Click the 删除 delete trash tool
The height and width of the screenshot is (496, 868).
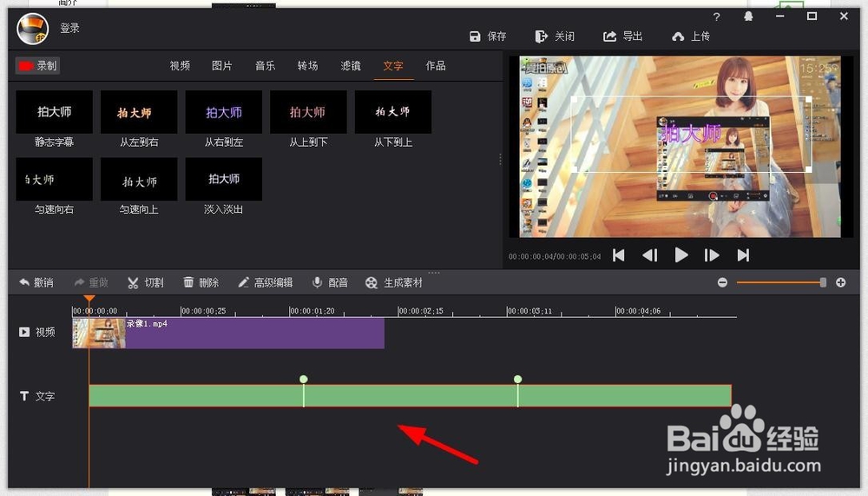click(x=201, y=282)
